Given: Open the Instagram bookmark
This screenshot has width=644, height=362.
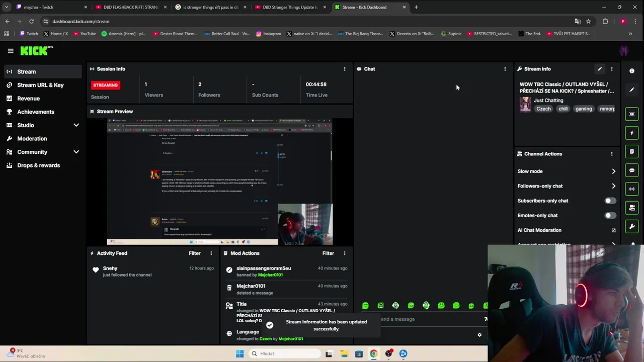Looking at the screenshot, I should pos(268,34).
